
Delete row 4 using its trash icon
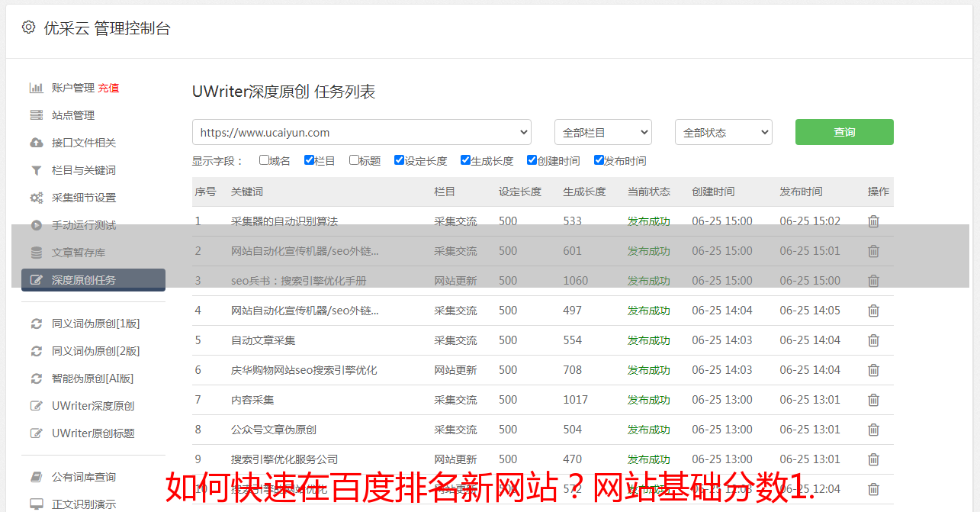pyautogui.click(x=873, y=311)
